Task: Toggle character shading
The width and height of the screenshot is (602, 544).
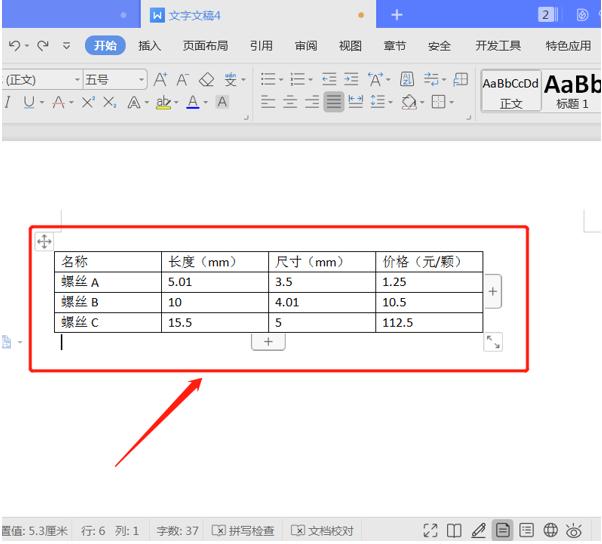Action: 222,102
